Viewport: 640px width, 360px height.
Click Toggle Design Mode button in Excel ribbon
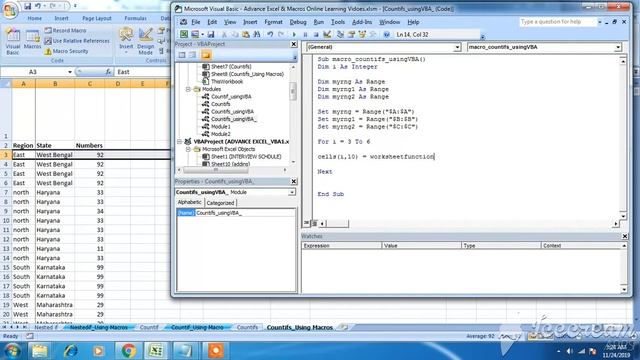146,41
